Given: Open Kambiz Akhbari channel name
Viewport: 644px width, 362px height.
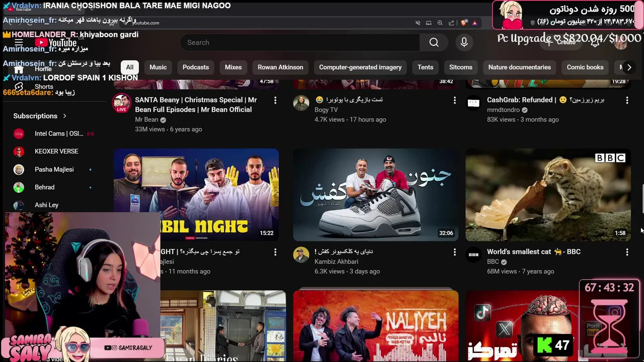Looking at the screenshot, I should coord(336,261).
